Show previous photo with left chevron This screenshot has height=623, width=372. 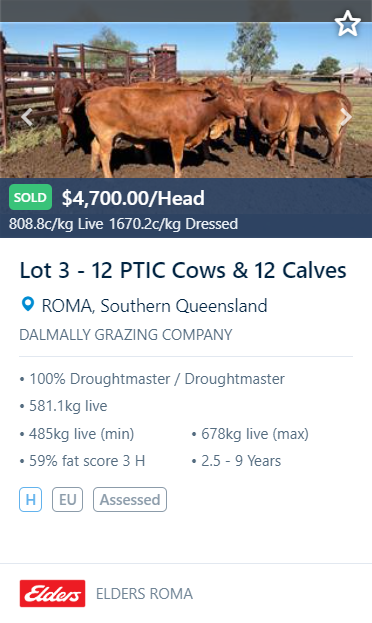tap(27, 118)
